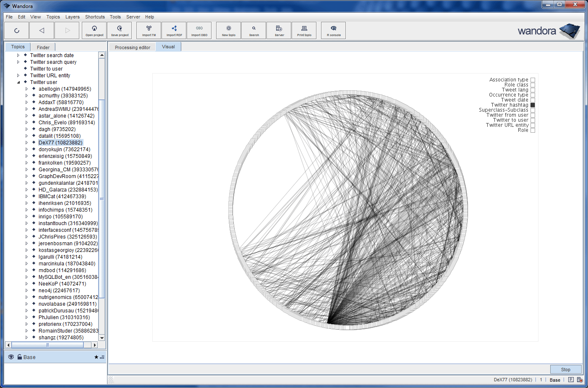Go back with the left arrow button

point(42,30)
